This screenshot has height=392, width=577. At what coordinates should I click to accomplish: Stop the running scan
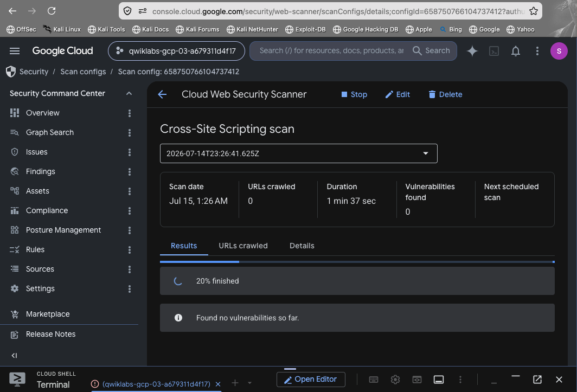[354, 94]
